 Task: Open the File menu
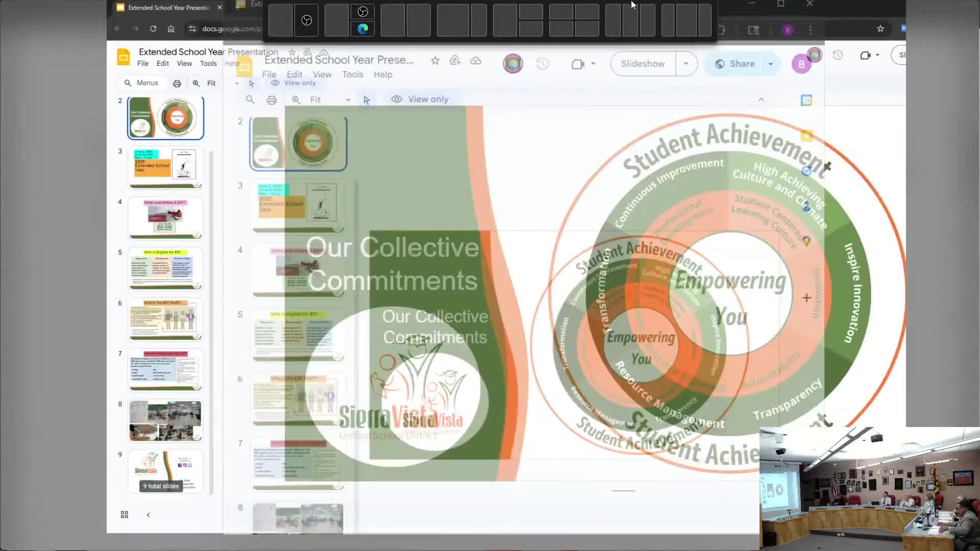(x=142, y=63)
